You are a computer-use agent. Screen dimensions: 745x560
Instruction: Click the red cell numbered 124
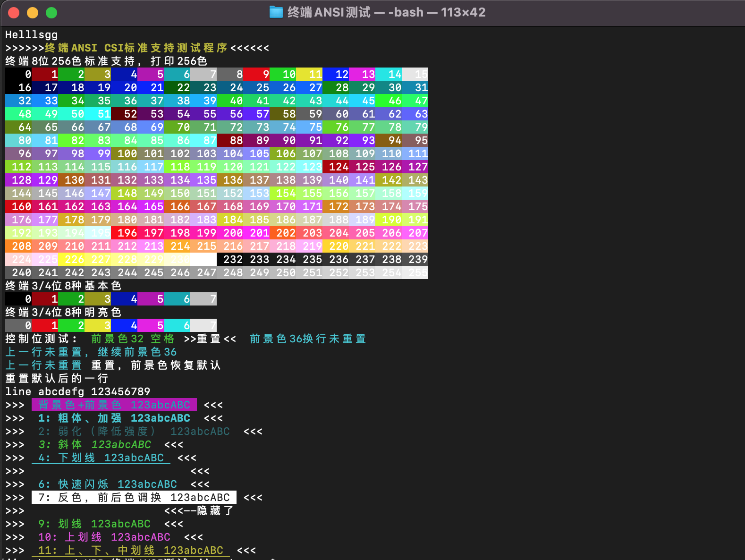pyautogui.click(x=336, y=167)
